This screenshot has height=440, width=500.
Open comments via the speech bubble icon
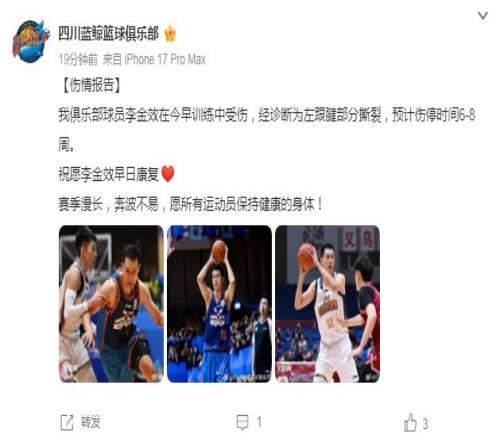(x=242, y=422)
